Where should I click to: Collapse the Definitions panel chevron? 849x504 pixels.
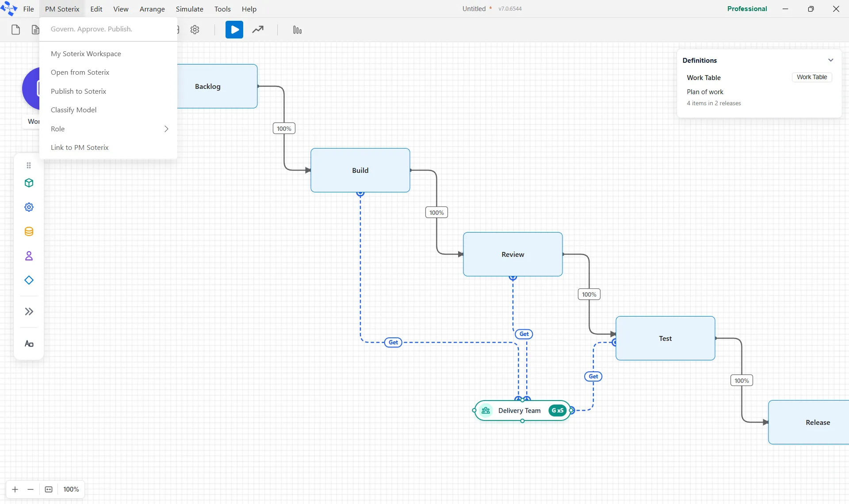tap(830, 60)
